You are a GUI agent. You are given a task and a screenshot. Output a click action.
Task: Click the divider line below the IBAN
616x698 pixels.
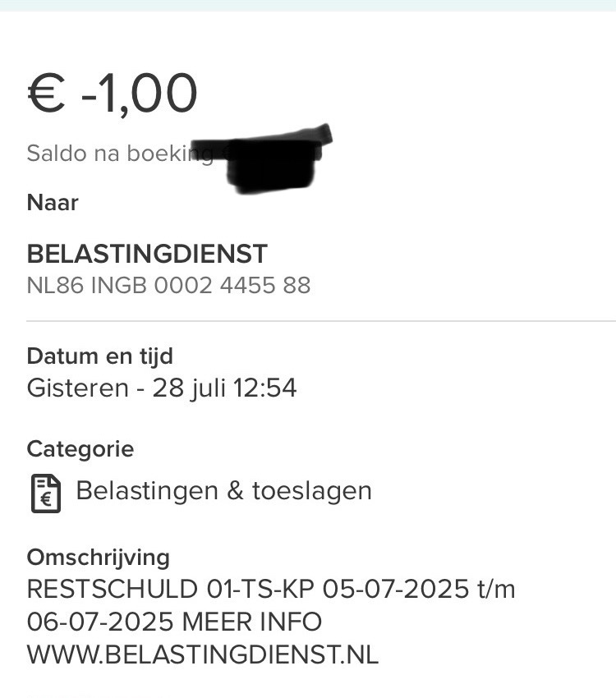(320, 320)
